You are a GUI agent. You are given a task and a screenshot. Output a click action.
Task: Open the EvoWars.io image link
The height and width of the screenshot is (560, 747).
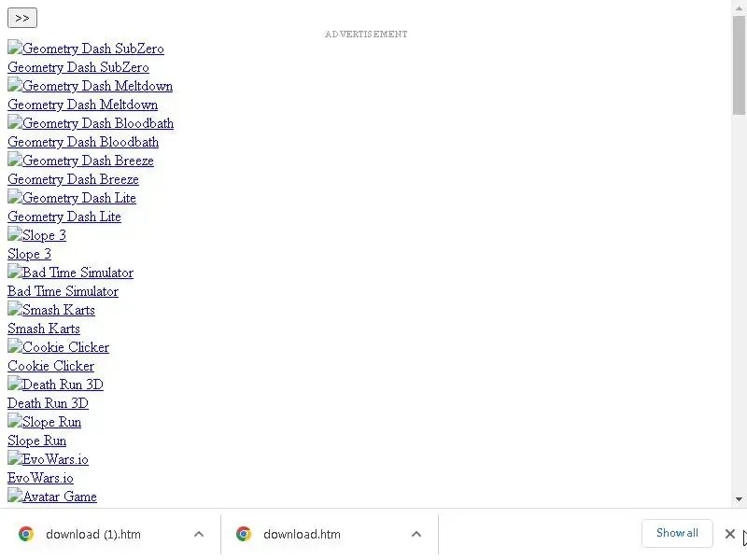coord(48,459)
